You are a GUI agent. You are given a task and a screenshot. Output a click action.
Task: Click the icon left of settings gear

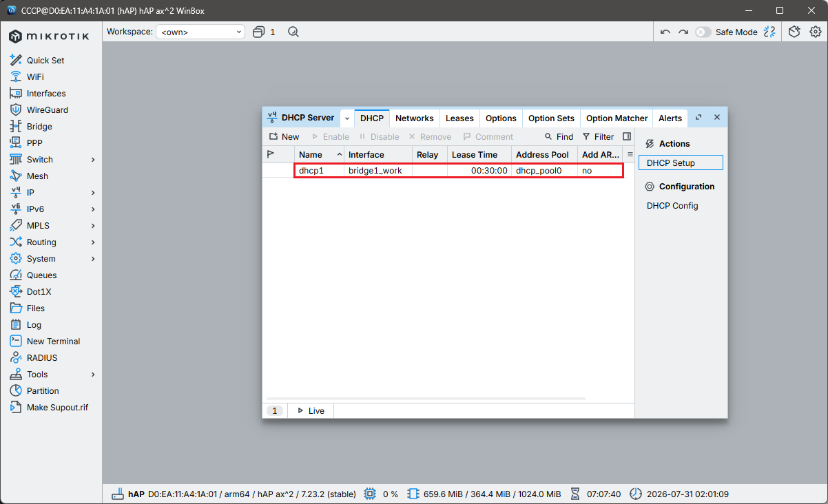pos(794,32)
